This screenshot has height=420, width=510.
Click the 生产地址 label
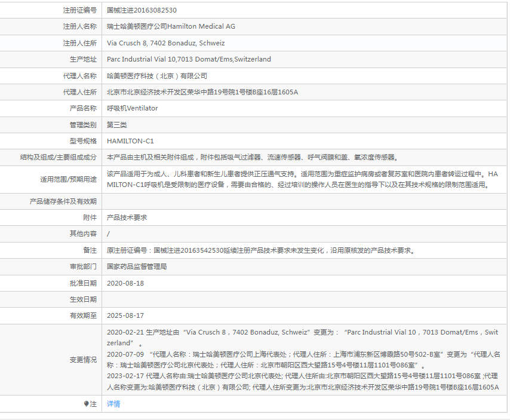83,59
